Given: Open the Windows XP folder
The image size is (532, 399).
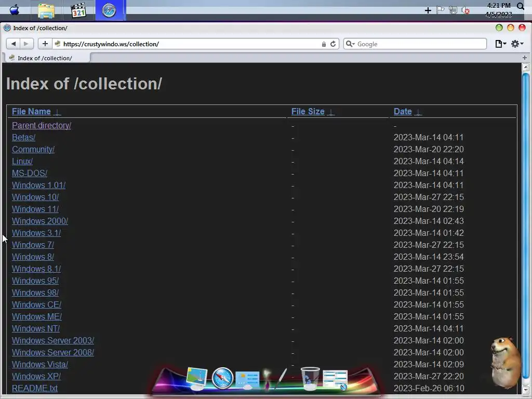Looking at the screenshot, I should 36,376.
